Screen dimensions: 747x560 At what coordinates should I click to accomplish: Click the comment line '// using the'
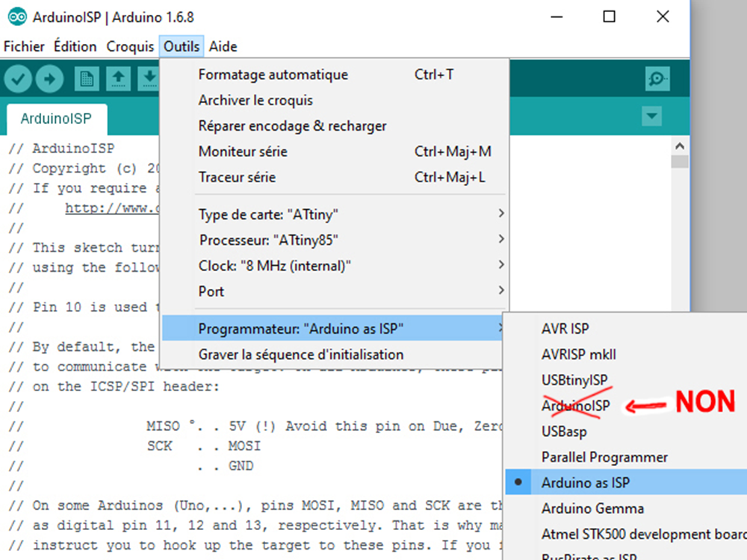tap(84, 267)
